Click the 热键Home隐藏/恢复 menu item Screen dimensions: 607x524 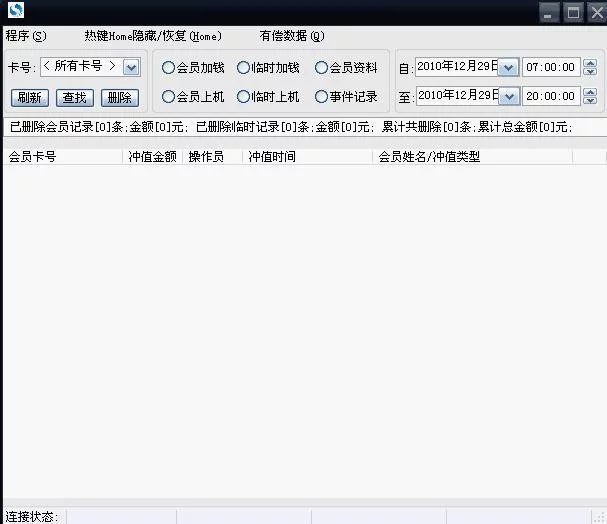click(x=152, y=36)
